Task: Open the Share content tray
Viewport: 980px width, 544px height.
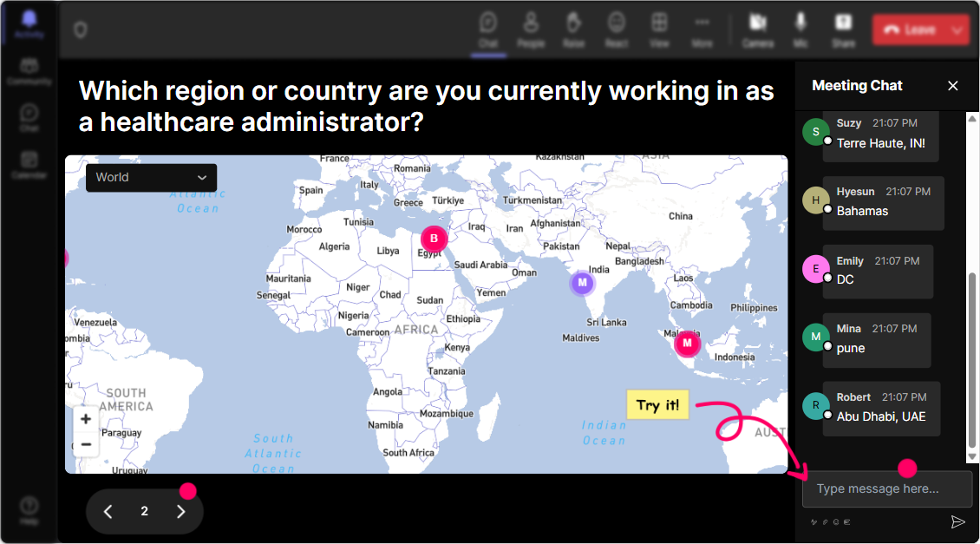Action: click(x=843, y=29)
